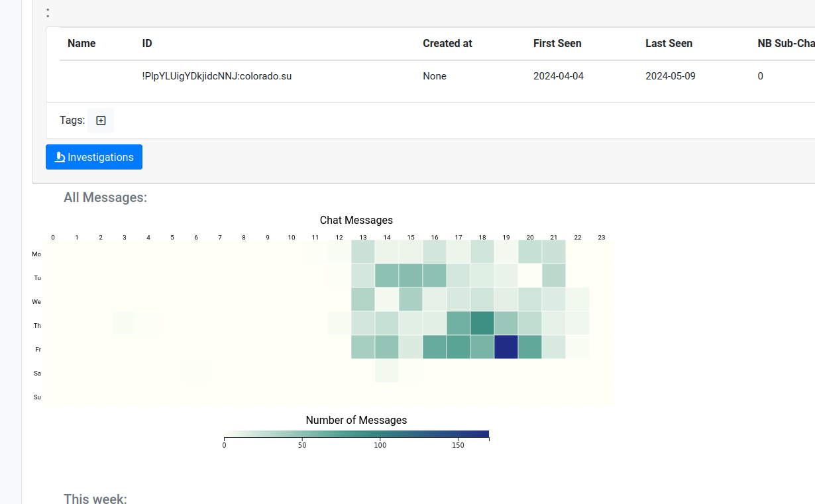Click the Wednesday 15h heatmap cell
Viewport: 815px width, 504px height.
(x=411, y=299)
